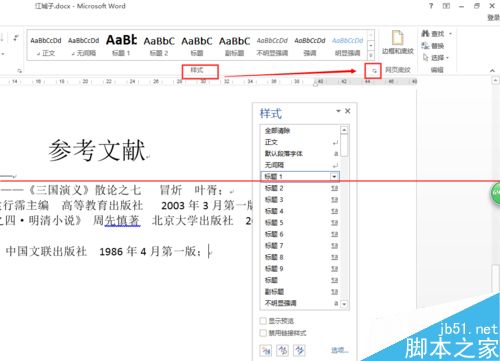
Task: Apply the 标题 2 style from the gallery
Action: (159, 46)
